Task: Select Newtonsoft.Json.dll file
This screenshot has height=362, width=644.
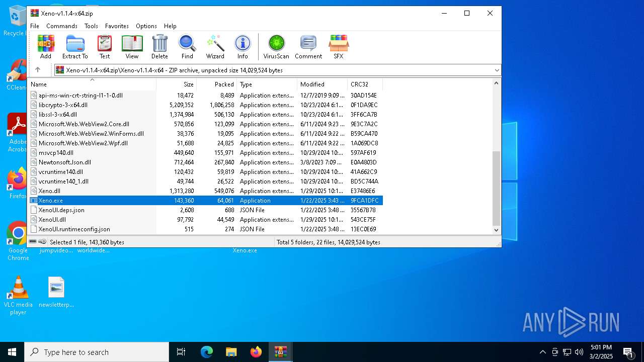Action: click(65, 162)
